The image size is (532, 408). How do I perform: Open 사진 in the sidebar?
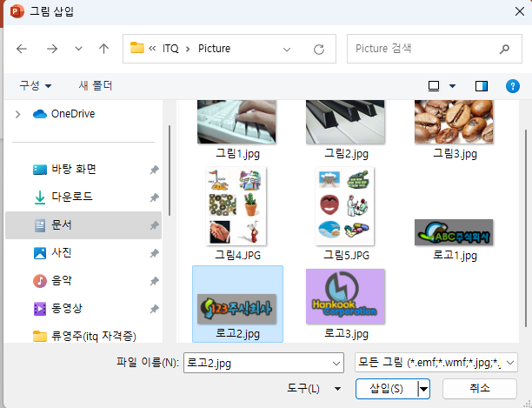click(52, 253)
